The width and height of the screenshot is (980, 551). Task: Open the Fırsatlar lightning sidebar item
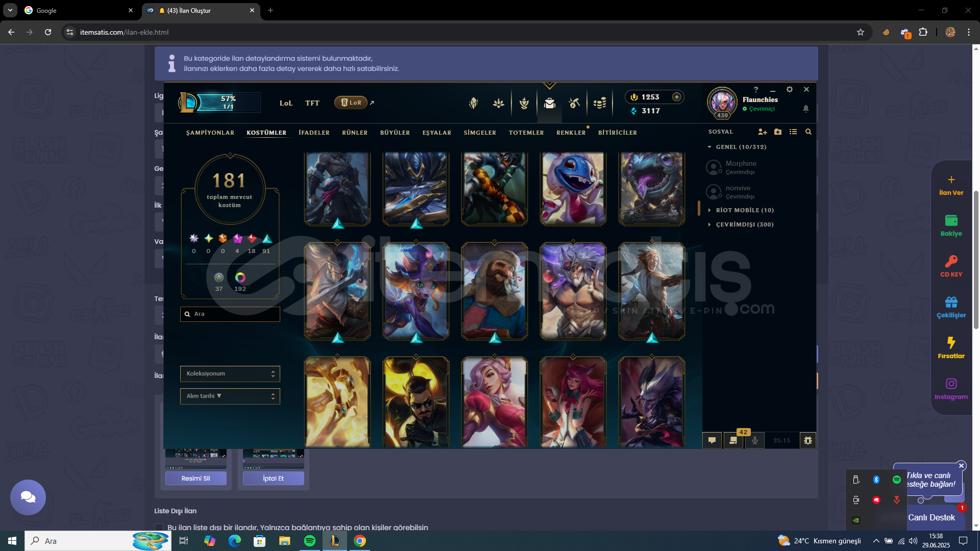tap(951, 348)
